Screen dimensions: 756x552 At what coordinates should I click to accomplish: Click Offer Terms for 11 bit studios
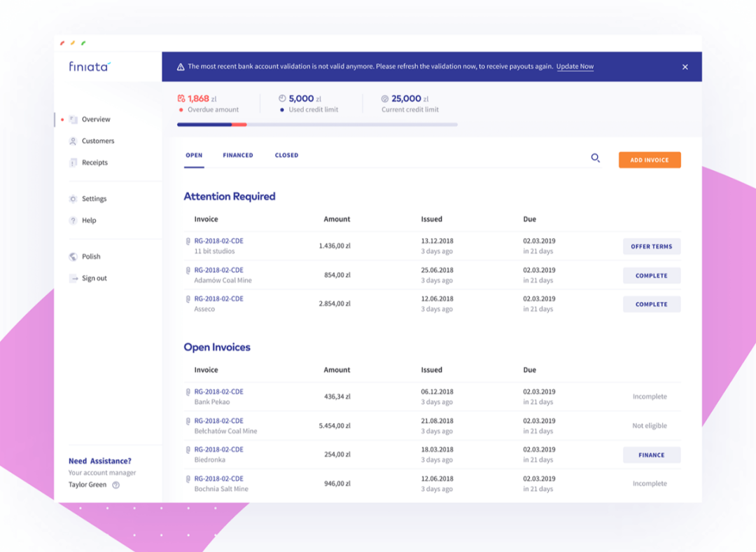[x=652, y=247]
